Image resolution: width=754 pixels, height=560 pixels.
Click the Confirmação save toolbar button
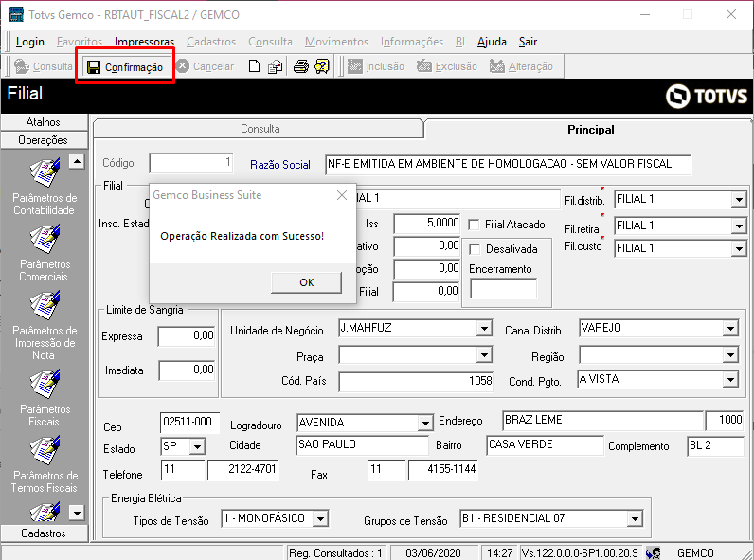[125, 67]
